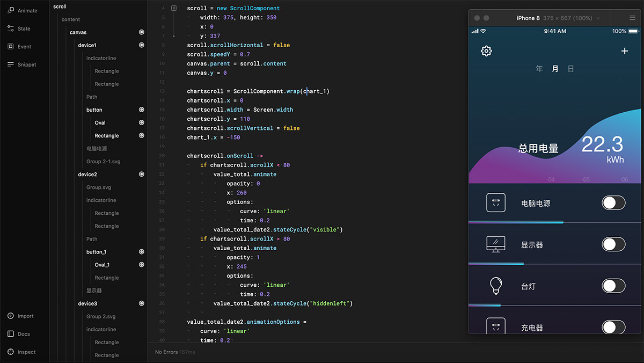Open settings gear in phone preview
The width and height of the screenshot is (644, 363).
coord(486,51)
